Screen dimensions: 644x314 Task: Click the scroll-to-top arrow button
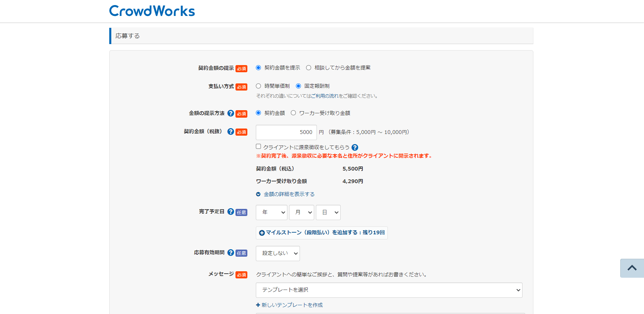tap(631, 268)
